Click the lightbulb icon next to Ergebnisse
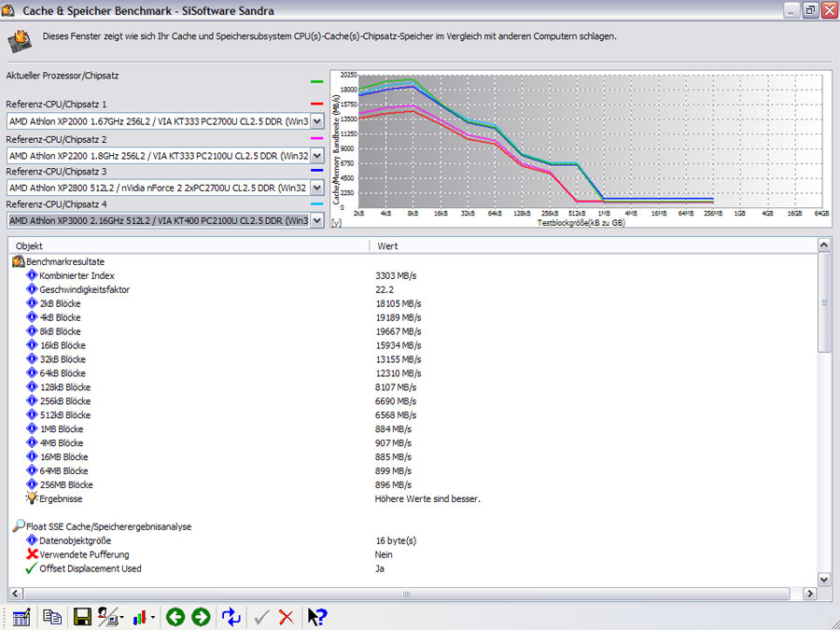 pos(32,498)
